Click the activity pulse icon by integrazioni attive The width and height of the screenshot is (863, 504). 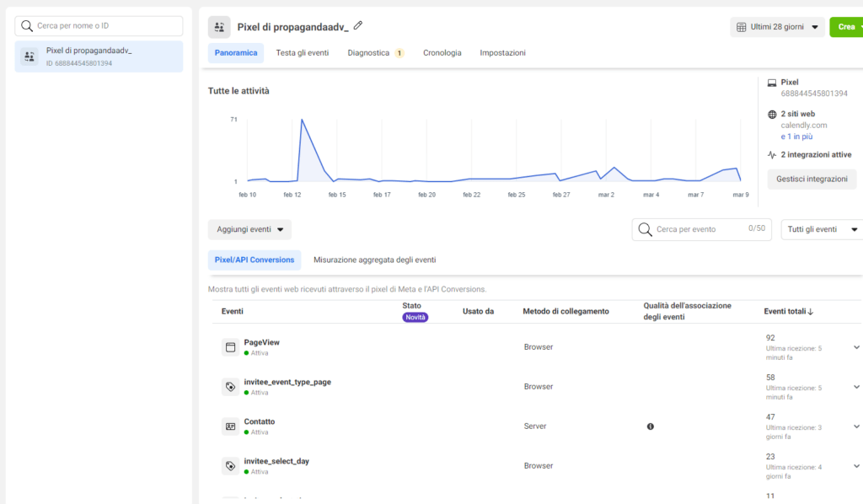tap(772, 155)
